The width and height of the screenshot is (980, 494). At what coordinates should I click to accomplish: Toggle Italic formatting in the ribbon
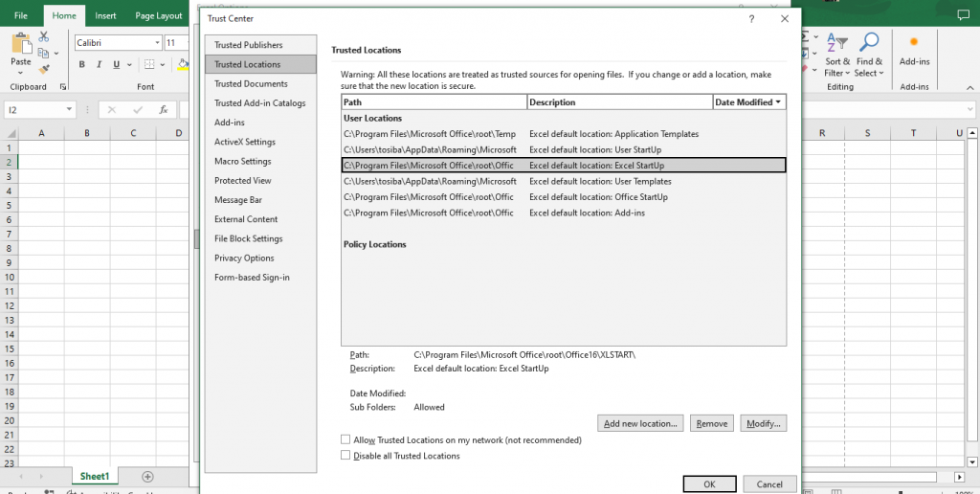click(x=99, y=65)
